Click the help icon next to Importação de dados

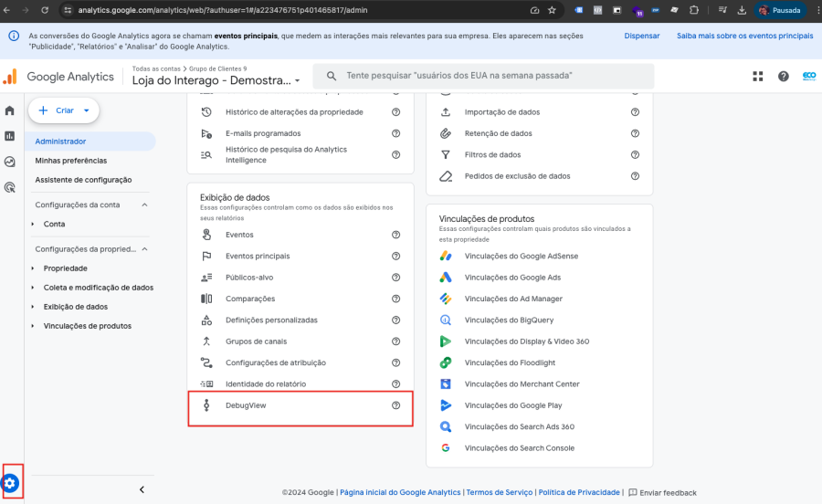tap(635, 112)
